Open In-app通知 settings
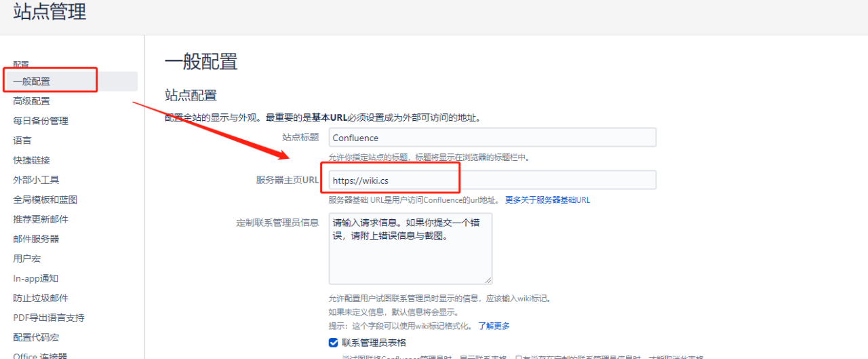868x359 pixels. tap(36, 278)
